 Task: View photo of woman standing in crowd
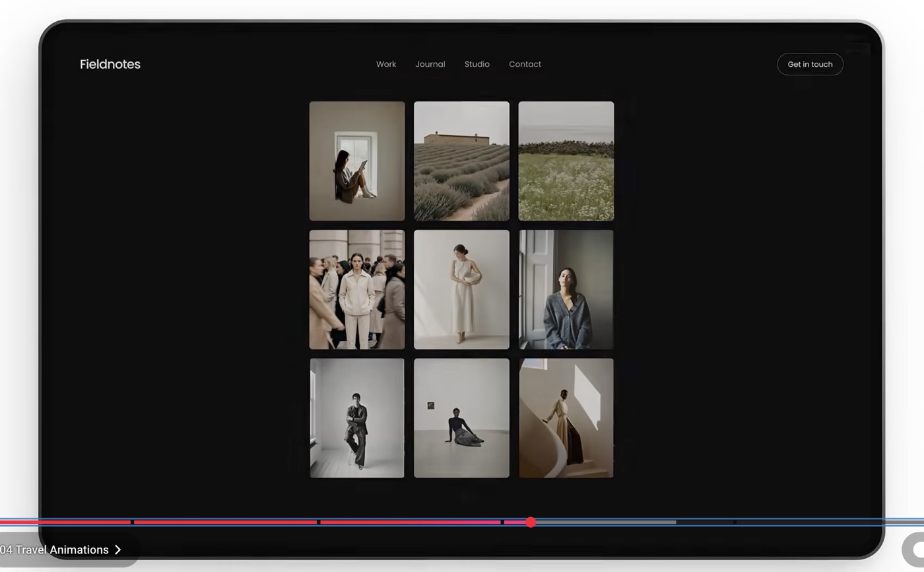tap(357, 289)
